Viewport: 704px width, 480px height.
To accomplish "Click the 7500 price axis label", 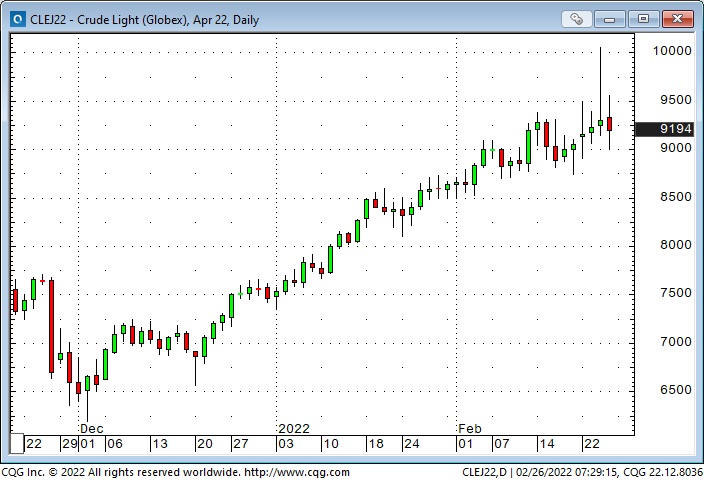I will click(x=676, y=293).
